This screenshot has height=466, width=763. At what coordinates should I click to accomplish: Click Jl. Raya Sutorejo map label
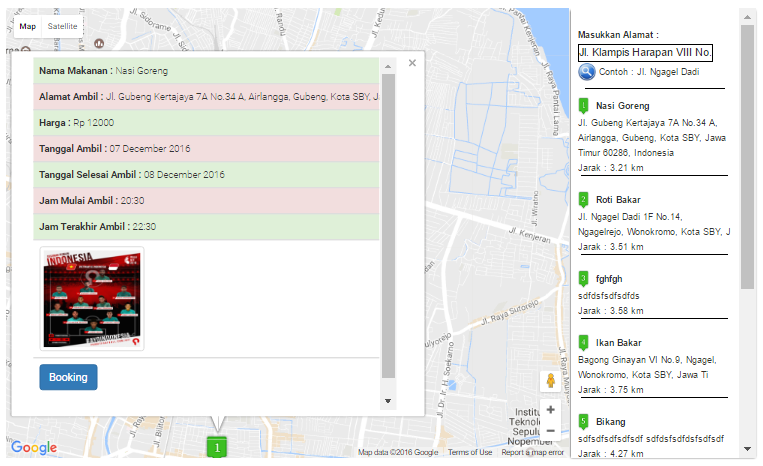[509, 312]
